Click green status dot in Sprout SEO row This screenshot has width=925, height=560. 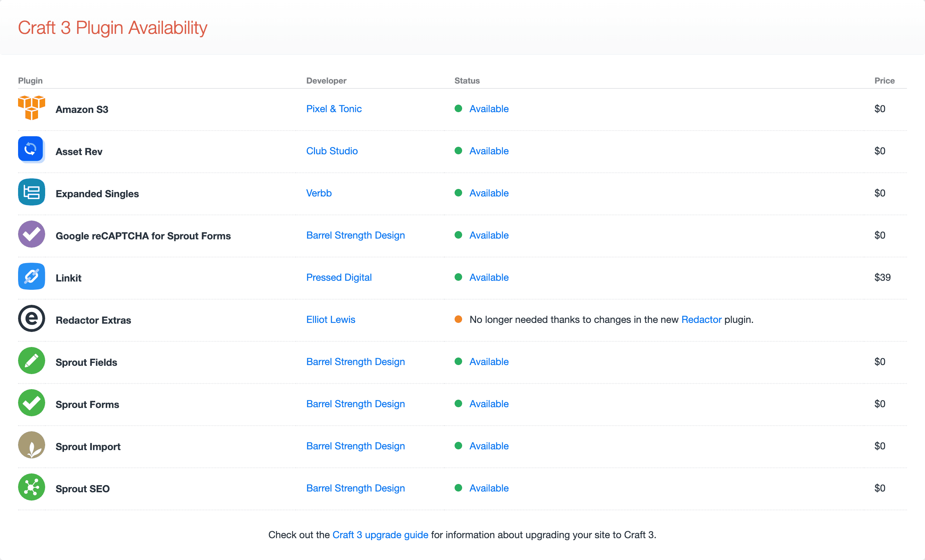coord(458,488)
